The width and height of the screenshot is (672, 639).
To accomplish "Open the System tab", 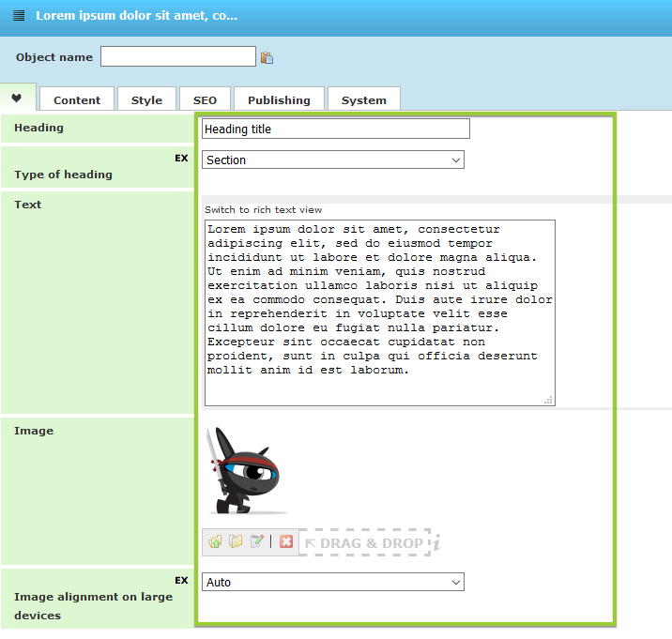I will click(363, 100).
